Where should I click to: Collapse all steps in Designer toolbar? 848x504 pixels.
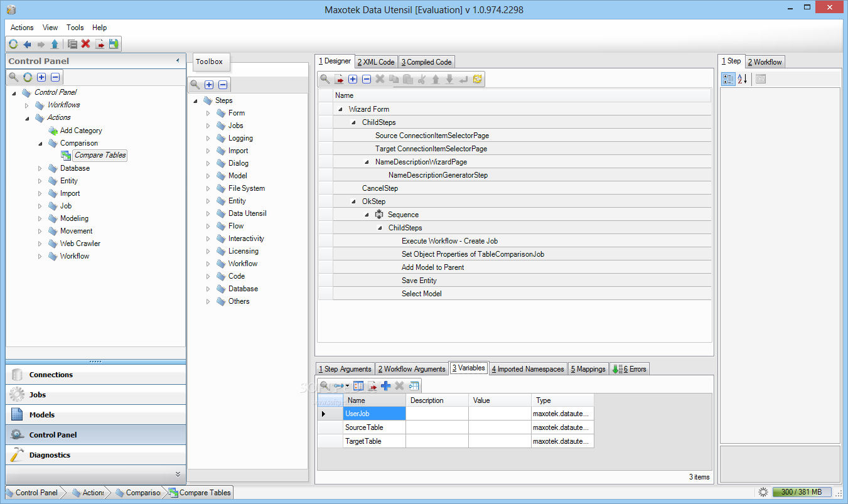point(367,79)
